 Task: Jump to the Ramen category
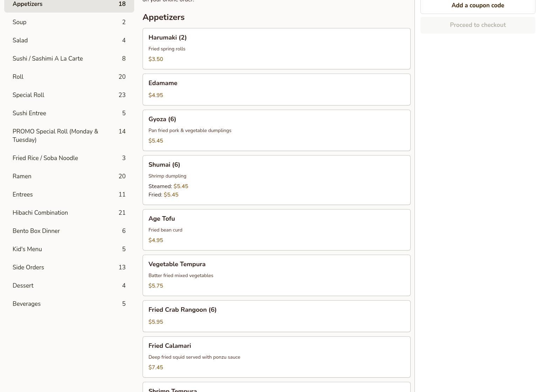click(x=69, y=176)
